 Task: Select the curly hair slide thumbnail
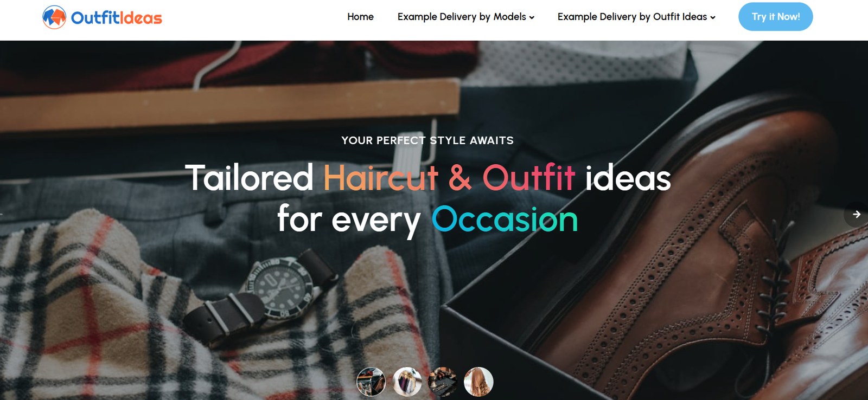click(x=478, y=382)
